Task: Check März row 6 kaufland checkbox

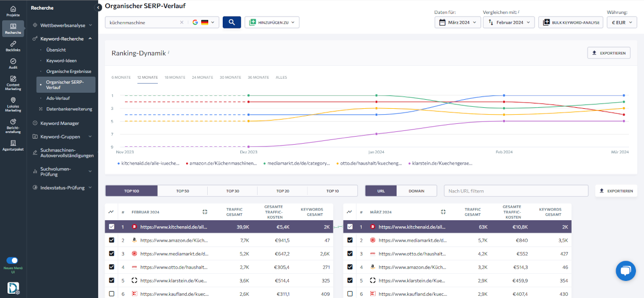Action: pos(350,294)
